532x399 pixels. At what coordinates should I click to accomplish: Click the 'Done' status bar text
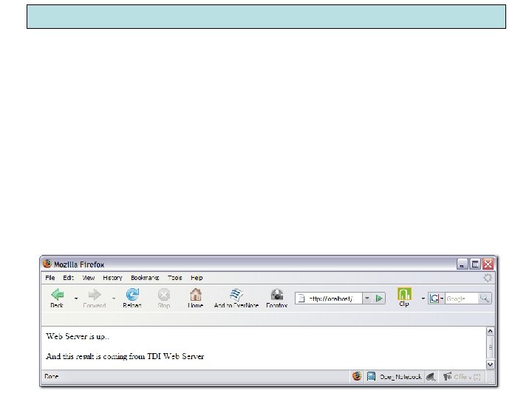pos(52,376)
